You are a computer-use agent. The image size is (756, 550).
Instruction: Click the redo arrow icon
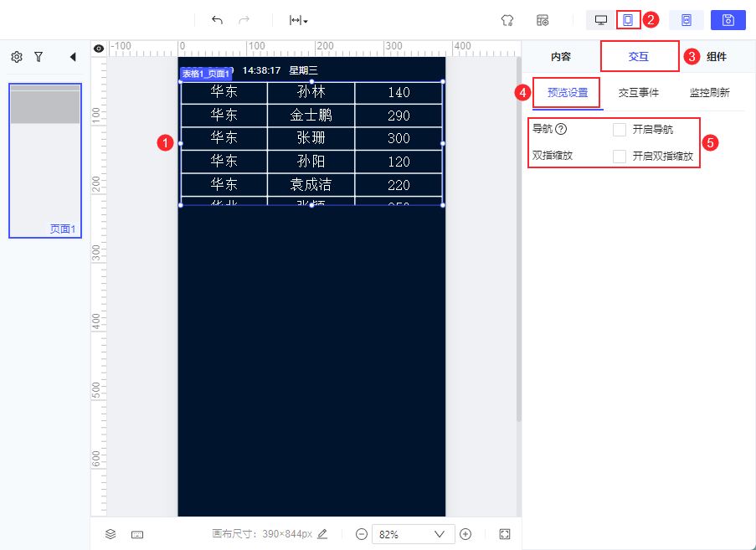coord(244,20)
